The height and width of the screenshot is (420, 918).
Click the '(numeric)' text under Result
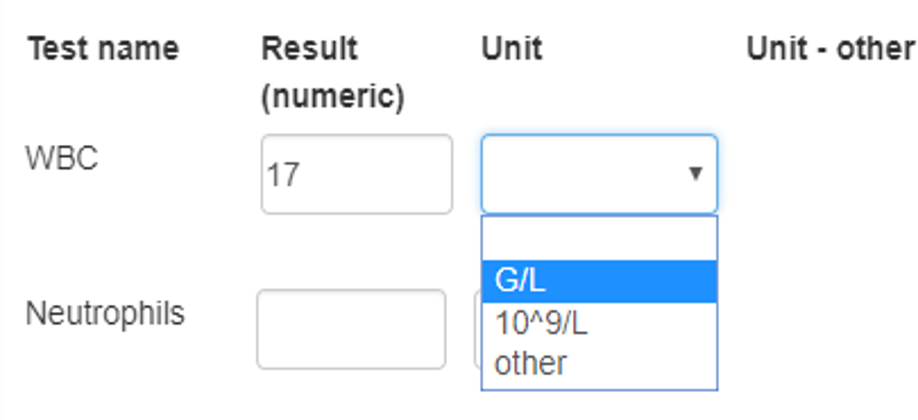pyautogui.click(x=333, y=97)
